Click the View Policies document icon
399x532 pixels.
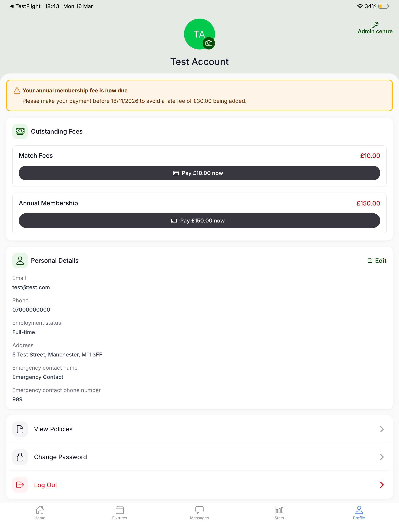point(20,429)
